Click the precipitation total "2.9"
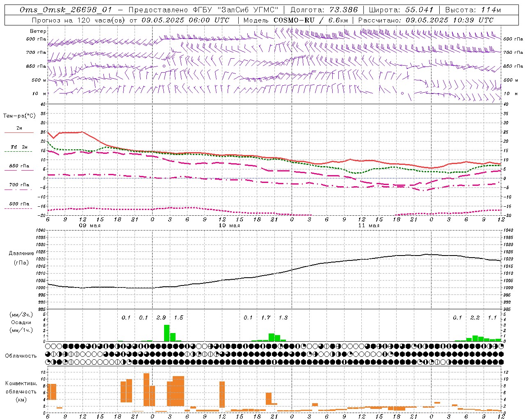The width and height of the screenshot is (525, 420). [161, 318]
